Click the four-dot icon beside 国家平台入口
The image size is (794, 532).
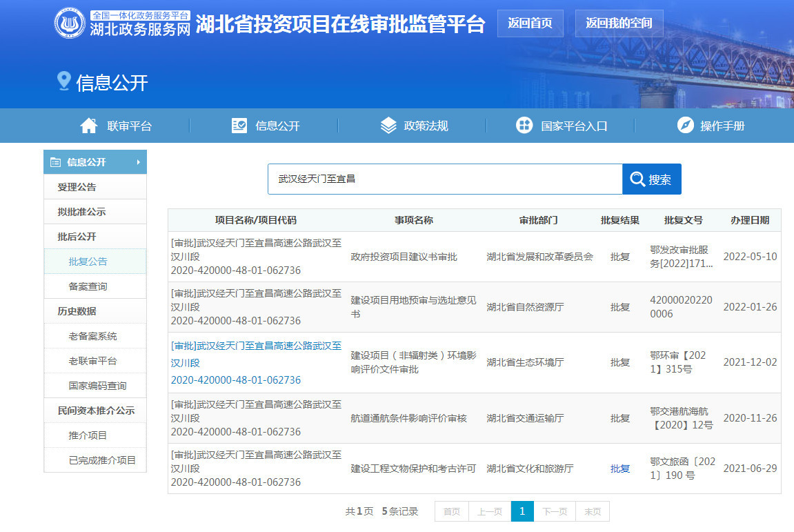click(524, 126)
